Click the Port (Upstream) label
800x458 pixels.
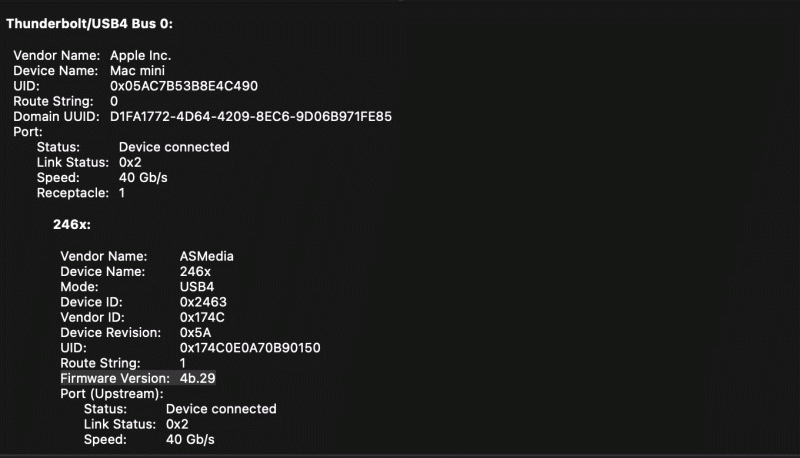[111, 393]
